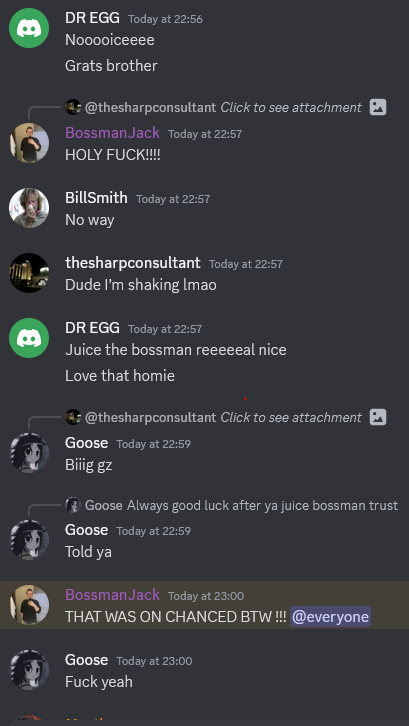Click BossmanJack's avatar in highlighted @everyone message
The width and height of the screenshot is (409, 726).
coord(29,605)
